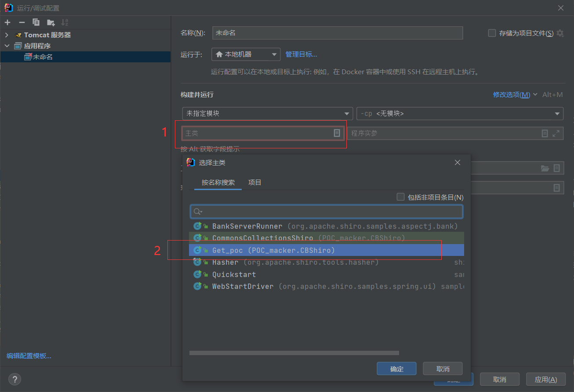Switch to 按名称搜索 tab

point(218,183)
